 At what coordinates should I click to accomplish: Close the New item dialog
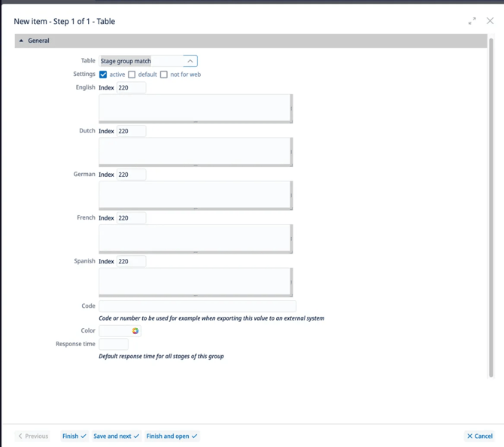coord(490,21)
